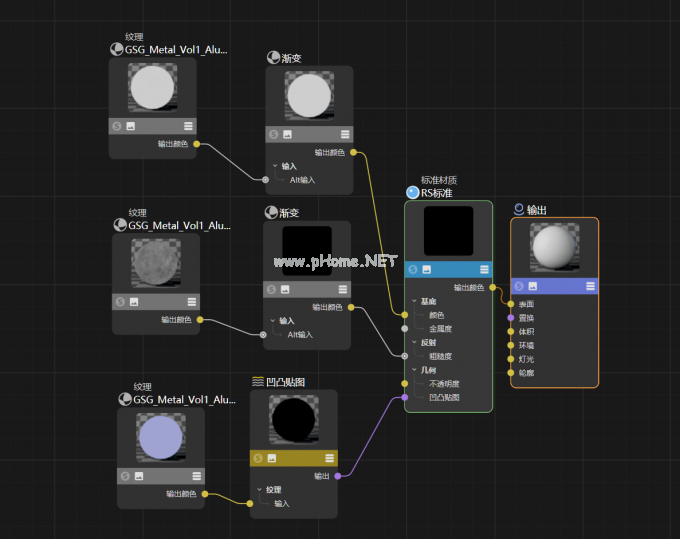Viewport: 680px width, 539px height.
Task: Click image preview icon on gray rocky texture node
Action: pyautogui.click(x=134, y=302)
